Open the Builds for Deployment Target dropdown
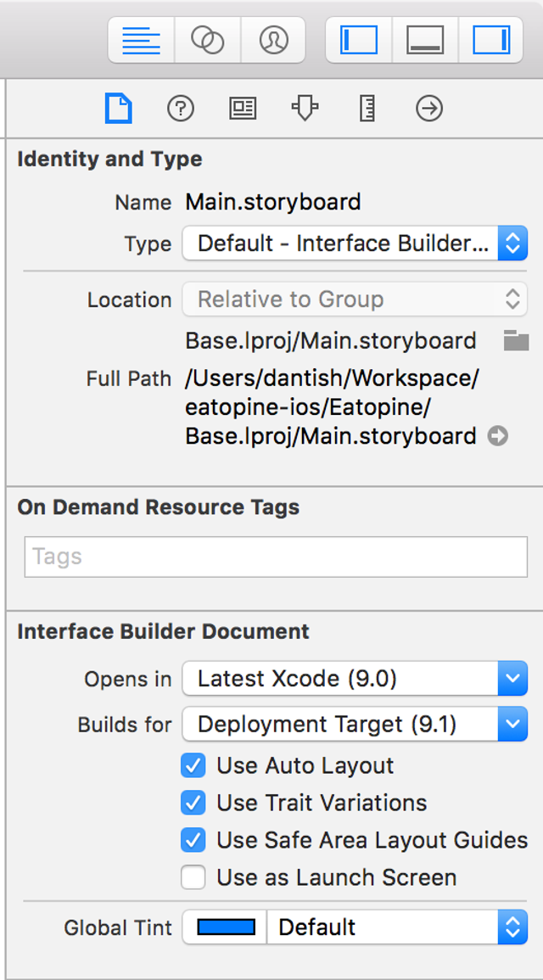The height and width of the screenshot is (980, 543). [x=355, y=724]
